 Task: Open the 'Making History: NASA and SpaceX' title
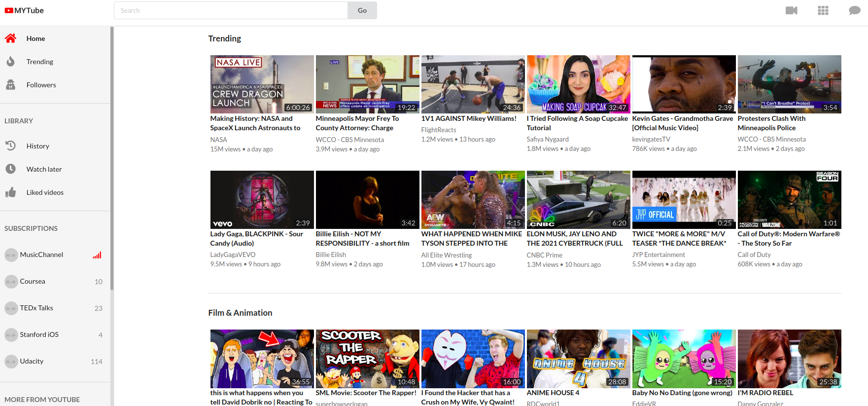(255, 123)
